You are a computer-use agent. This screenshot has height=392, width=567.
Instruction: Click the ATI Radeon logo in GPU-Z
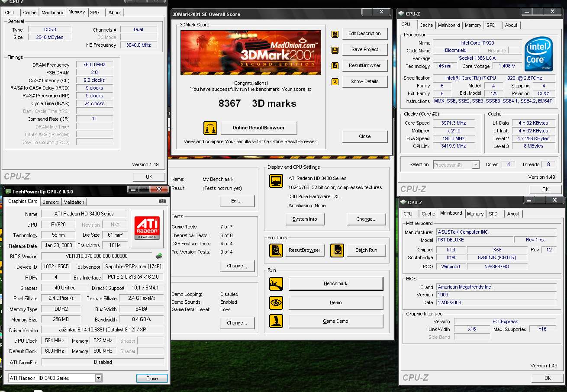click(x=147, y=228)
